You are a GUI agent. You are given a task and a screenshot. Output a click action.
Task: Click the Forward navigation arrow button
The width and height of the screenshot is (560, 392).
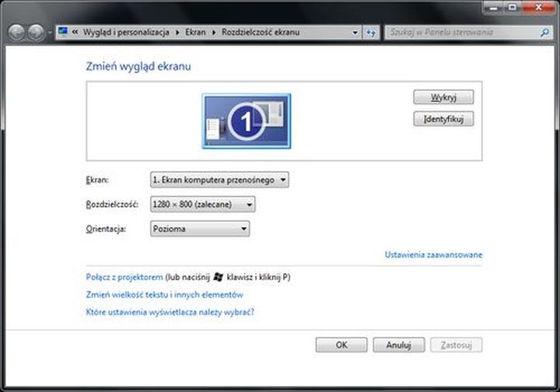point(37,33)
